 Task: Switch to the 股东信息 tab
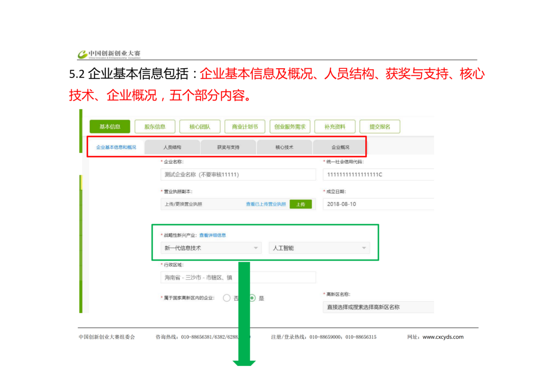(x=154, y=127)
